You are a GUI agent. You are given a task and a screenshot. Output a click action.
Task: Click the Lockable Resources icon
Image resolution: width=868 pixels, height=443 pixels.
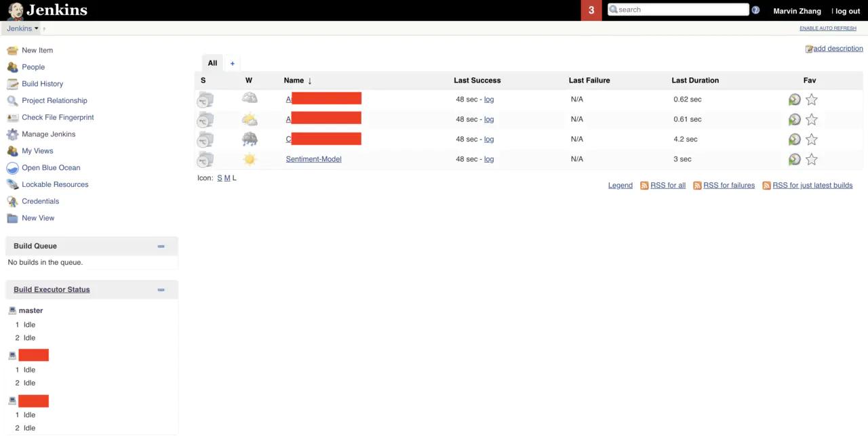point(12,184)
